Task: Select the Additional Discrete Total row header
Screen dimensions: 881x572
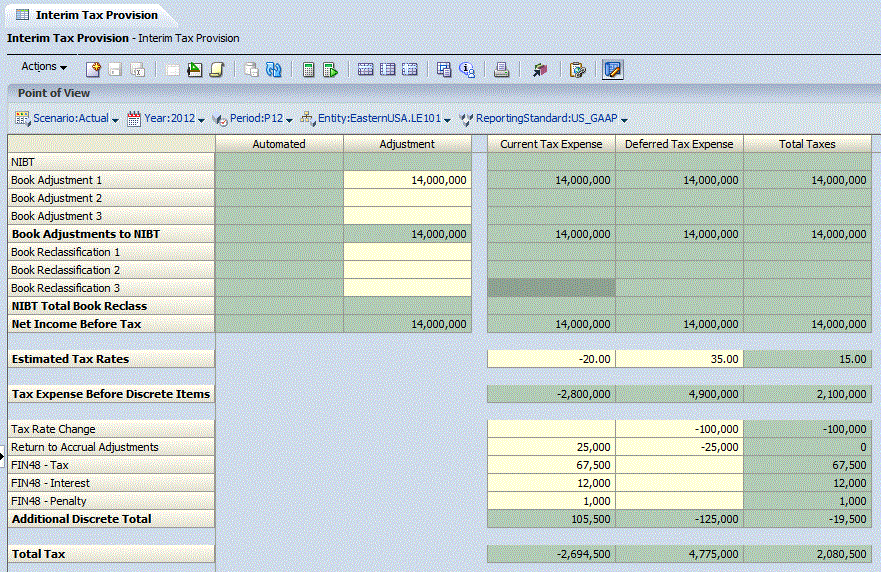Action: pos(111,519)
